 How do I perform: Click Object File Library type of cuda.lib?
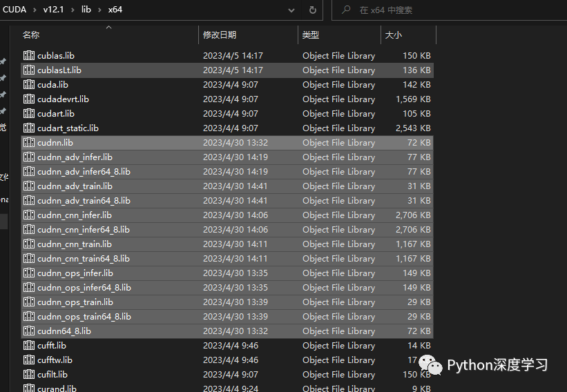click(x=339, y=84)
